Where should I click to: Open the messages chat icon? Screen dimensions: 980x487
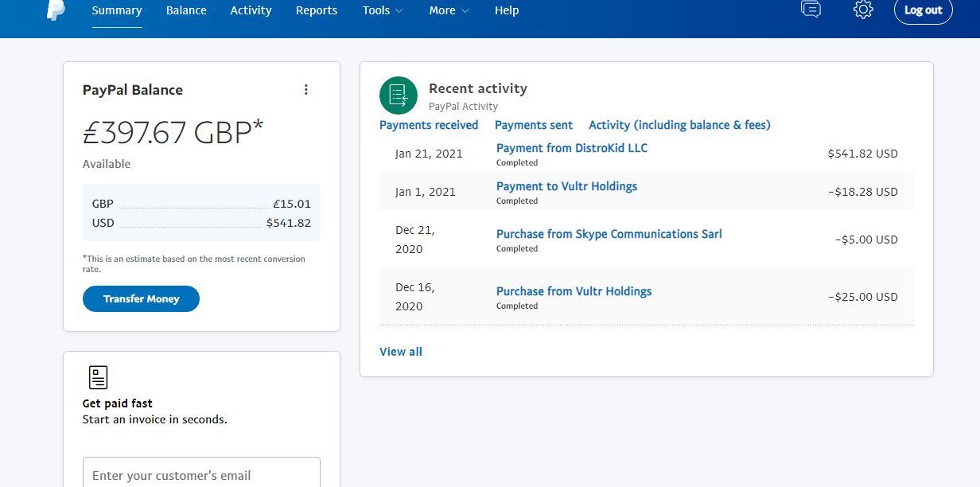pyautogui.click(x=811, y=10)
